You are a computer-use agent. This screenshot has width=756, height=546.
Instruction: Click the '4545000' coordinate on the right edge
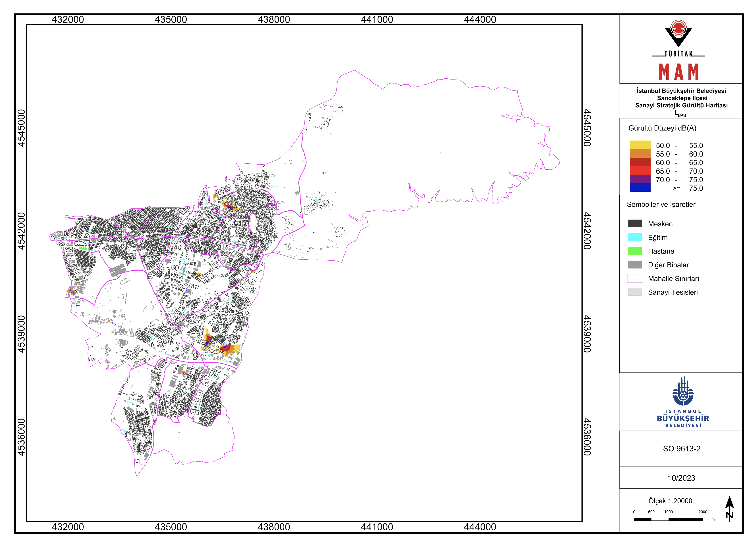[587, 128]
